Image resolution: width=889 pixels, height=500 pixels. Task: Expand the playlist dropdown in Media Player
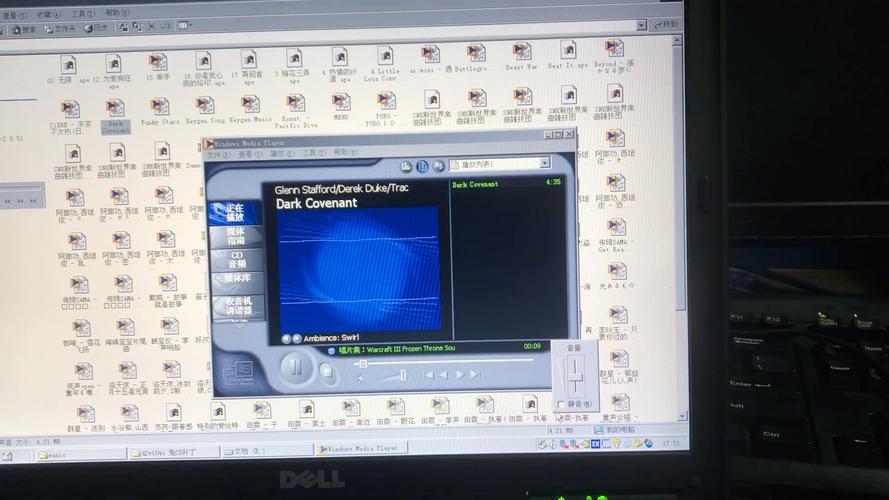(x=544, y=164)
